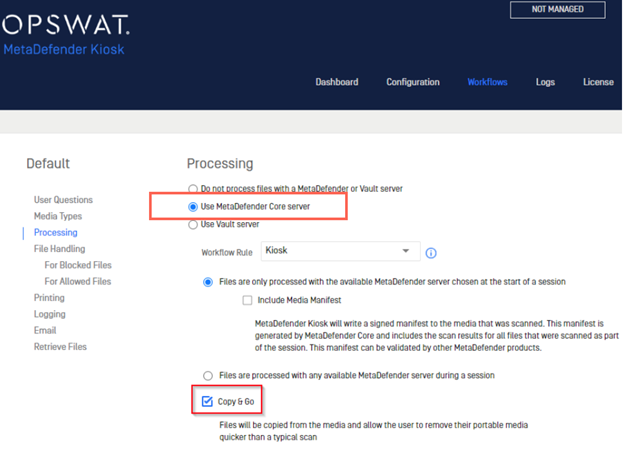Image resolution: width=624 pixels, height=449 pixels.
Task: Click the Workflow Rule dropdown arrow
Action: click(x=406, y=251)
